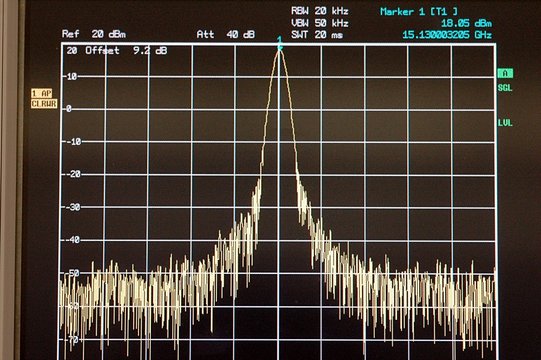Click the -10 dB axis label

click(72, 142)
